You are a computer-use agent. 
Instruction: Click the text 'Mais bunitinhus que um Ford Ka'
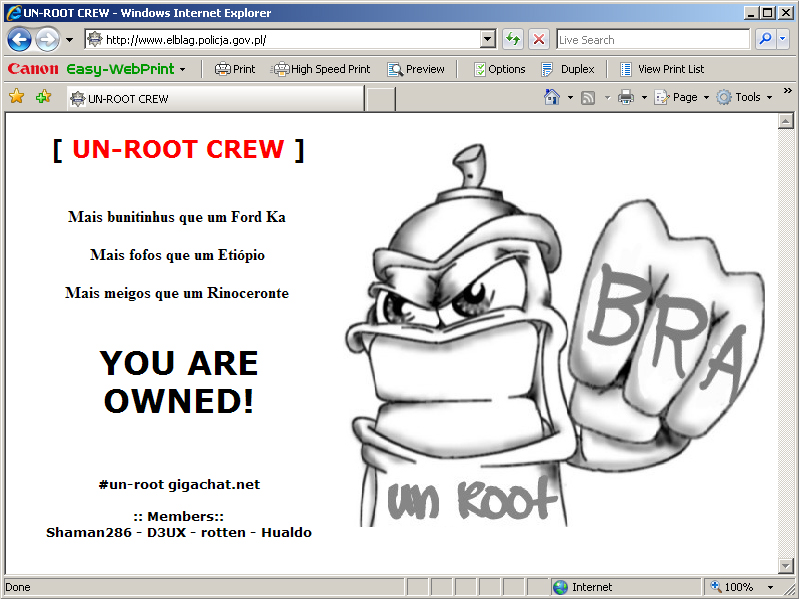point(177,217)
